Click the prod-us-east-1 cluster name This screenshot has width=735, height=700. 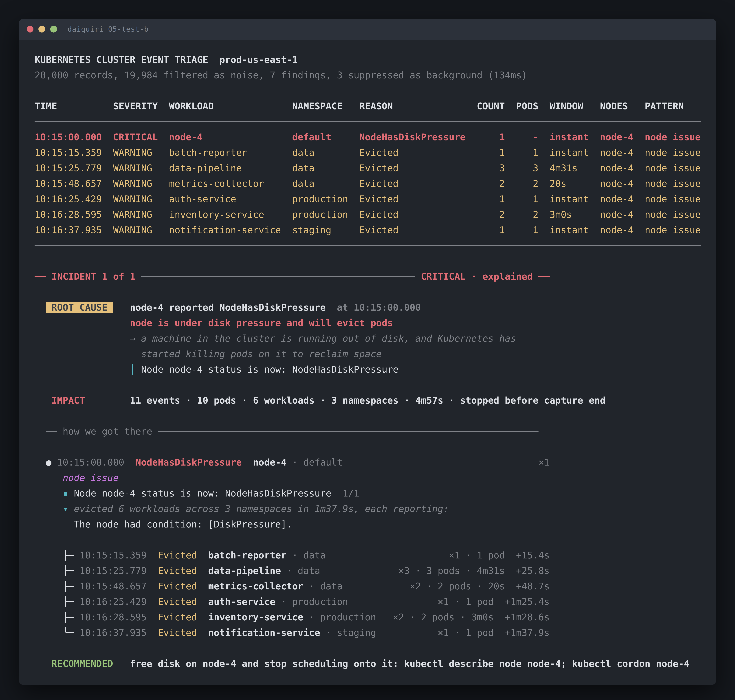(259, 60)
